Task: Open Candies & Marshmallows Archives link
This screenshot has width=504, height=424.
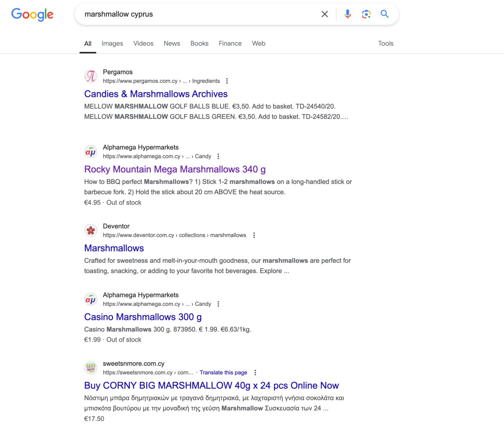Action: (x=156, y=94)
